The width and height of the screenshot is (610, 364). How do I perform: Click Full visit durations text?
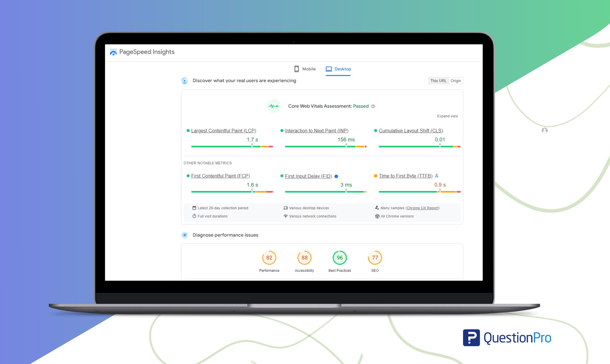coord(213,216)
